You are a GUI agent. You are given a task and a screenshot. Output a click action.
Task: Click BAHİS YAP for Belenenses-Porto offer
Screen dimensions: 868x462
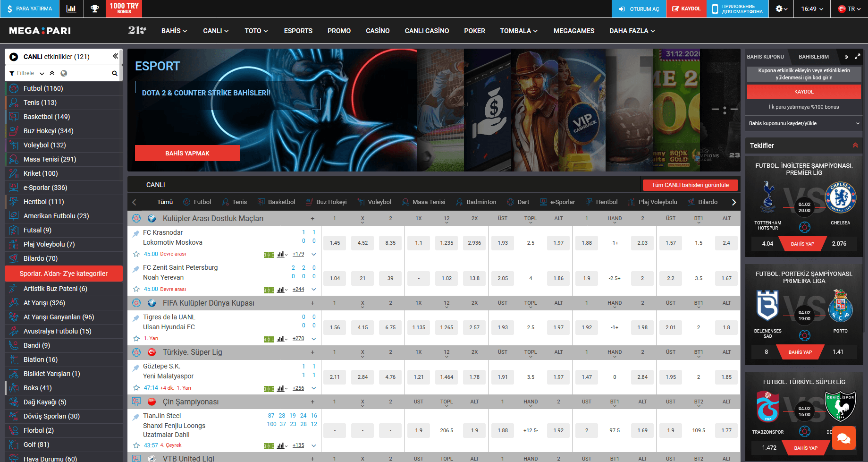coord(800,352)
